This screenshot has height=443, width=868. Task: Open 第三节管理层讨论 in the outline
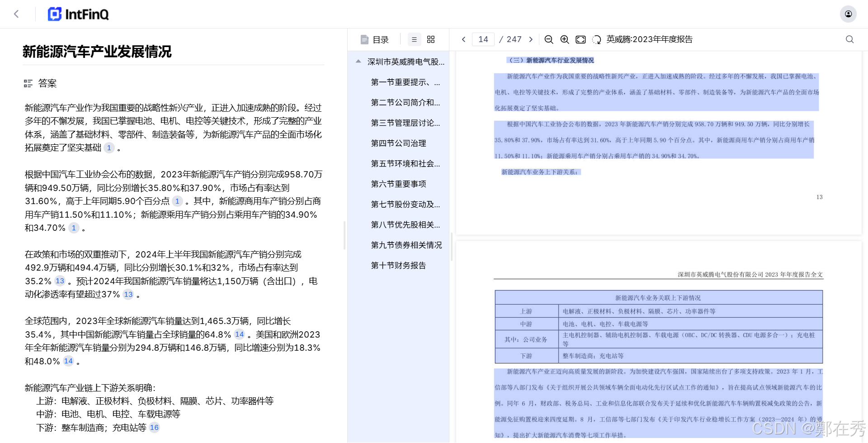(406, 123)
